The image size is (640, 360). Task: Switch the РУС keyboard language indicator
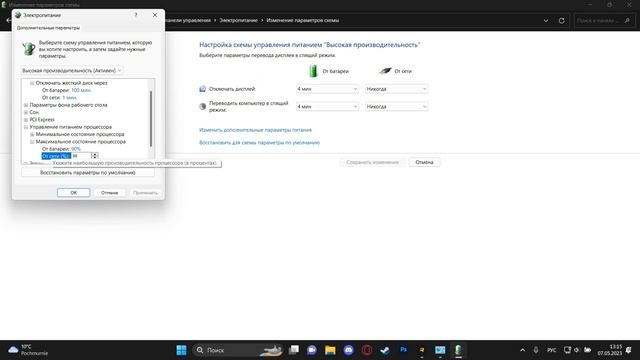point(551,350)
